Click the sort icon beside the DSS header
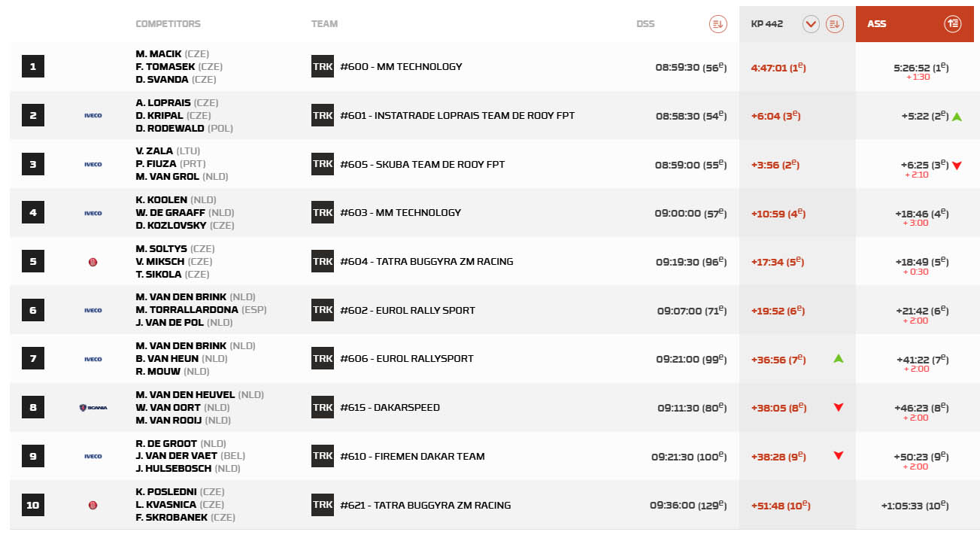 click(718, 24)
